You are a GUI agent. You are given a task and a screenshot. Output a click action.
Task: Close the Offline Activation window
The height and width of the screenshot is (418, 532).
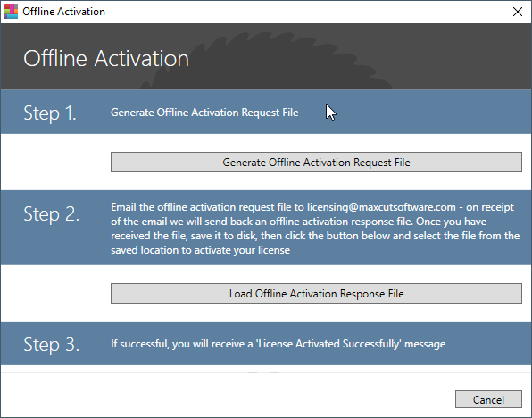click(x=518, y=12)
